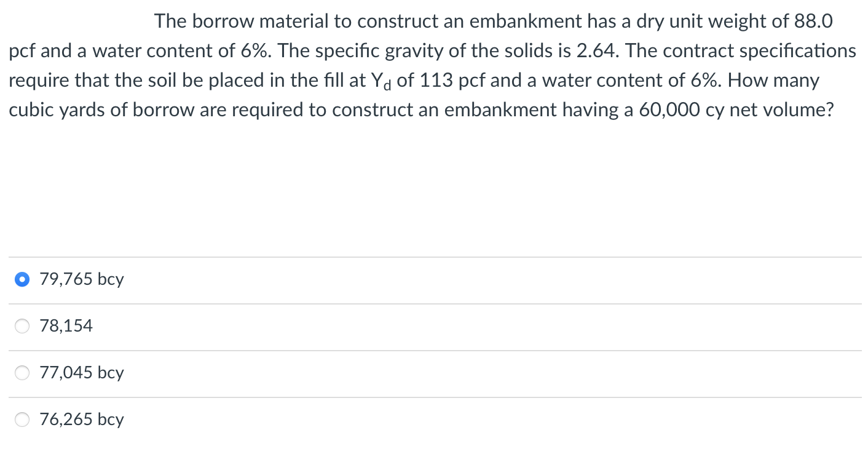Click the empty radio circle beside 77,045 bcy
Viewport: 868px width, 454px height.
click(22, 373)
